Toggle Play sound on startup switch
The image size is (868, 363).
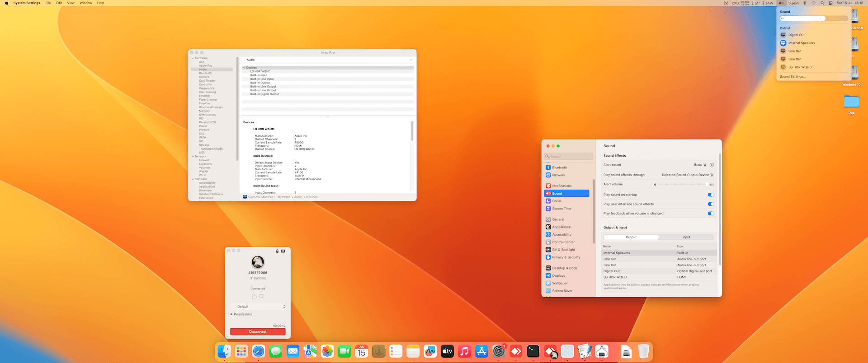click(x=711, y=195)
